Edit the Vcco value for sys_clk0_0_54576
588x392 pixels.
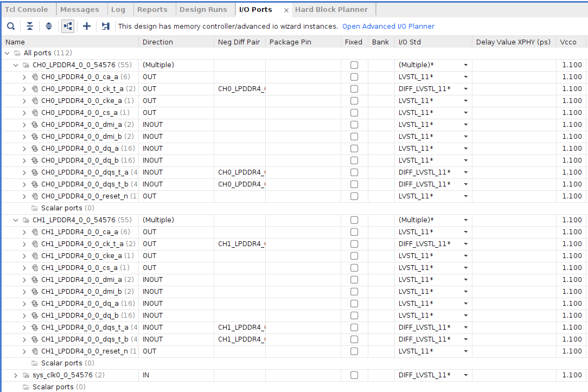(x=572, y=375)
